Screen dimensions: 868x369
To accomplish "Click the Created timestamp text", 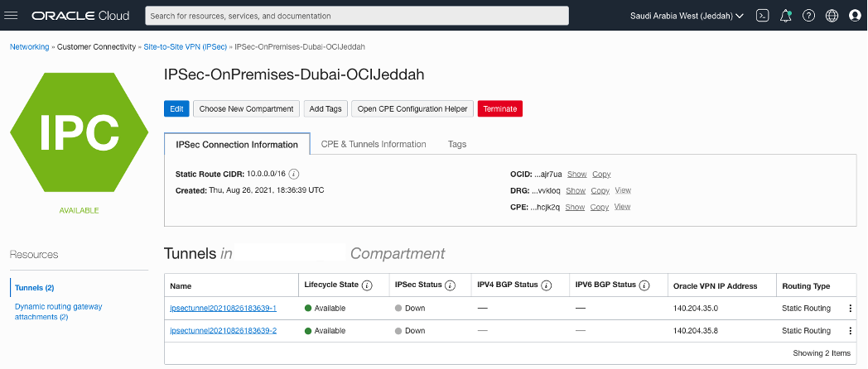I will click(249, 190).
